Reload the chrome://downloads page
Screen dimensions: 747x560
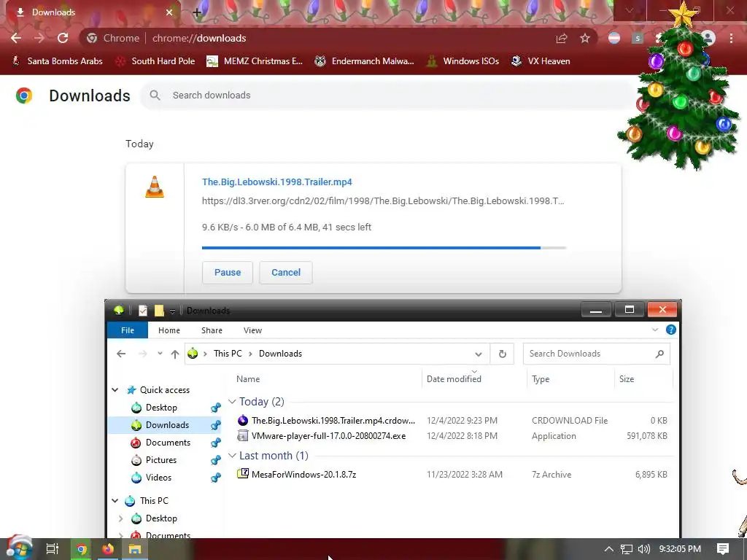point(63,38)
